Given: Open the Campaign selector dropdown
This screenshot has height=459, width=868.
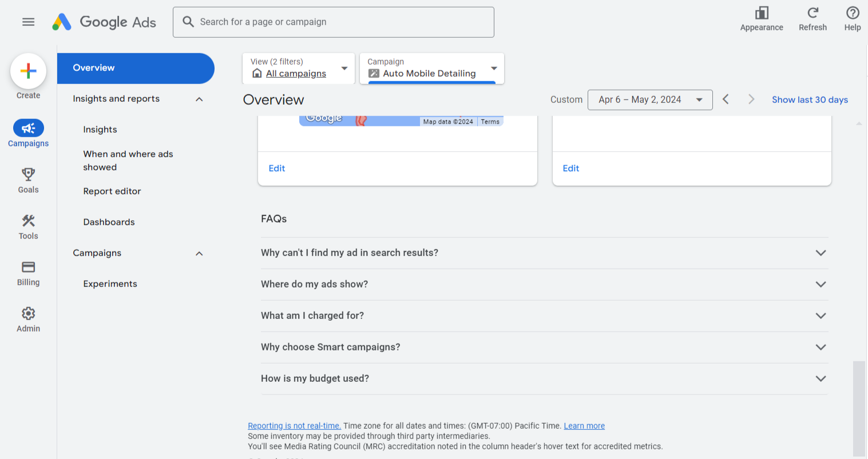Looking at the screenshot, I should coord(432,69).
